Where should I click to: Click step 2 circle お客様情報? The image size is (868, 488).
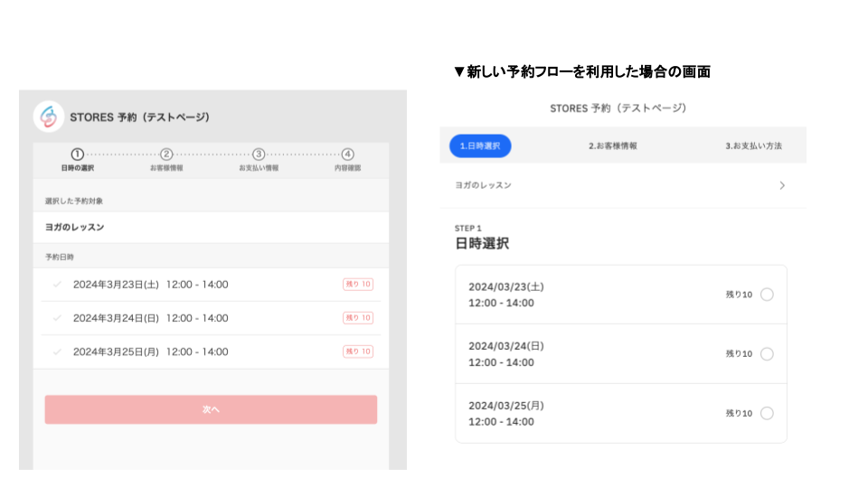coord(166,154)
